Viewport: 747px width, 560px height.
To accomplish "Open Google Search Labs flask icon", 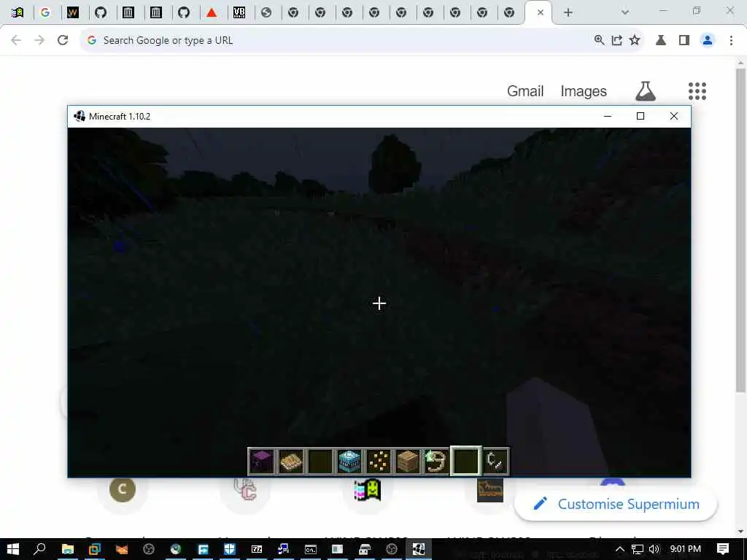I will [x=646, y=91].
